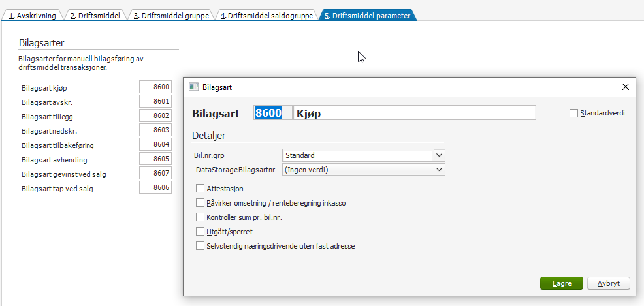Select the Driftsmiddel saldogruppe tab
This screenshot has width=644, height=306.
tap(266, 15)
